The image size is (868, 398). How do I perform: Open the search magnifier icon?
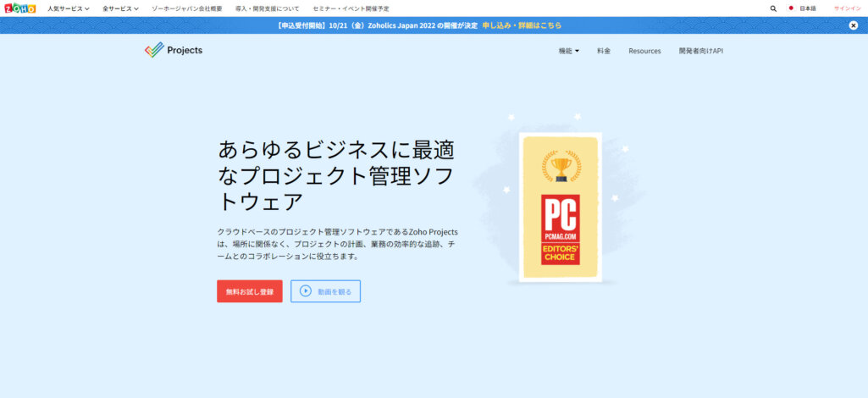[x=773, y=8]
